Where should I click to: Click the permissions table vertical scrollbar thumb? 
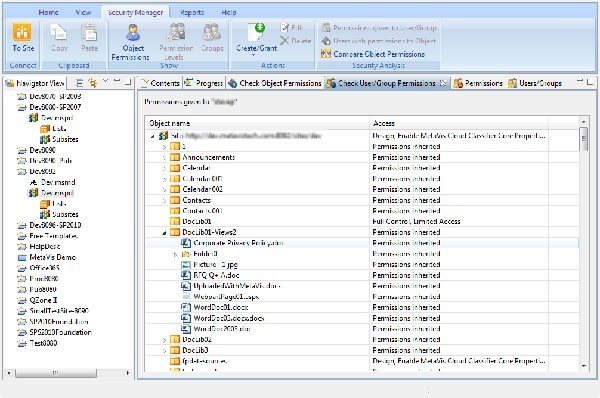(x=584, y=139)
